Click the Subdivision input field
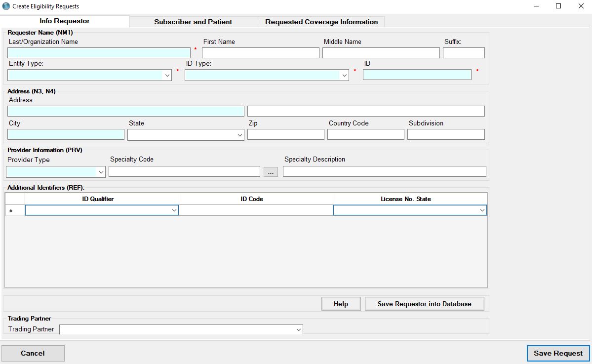The width and height of the screenshot is (592, 364). coord(446,134)
